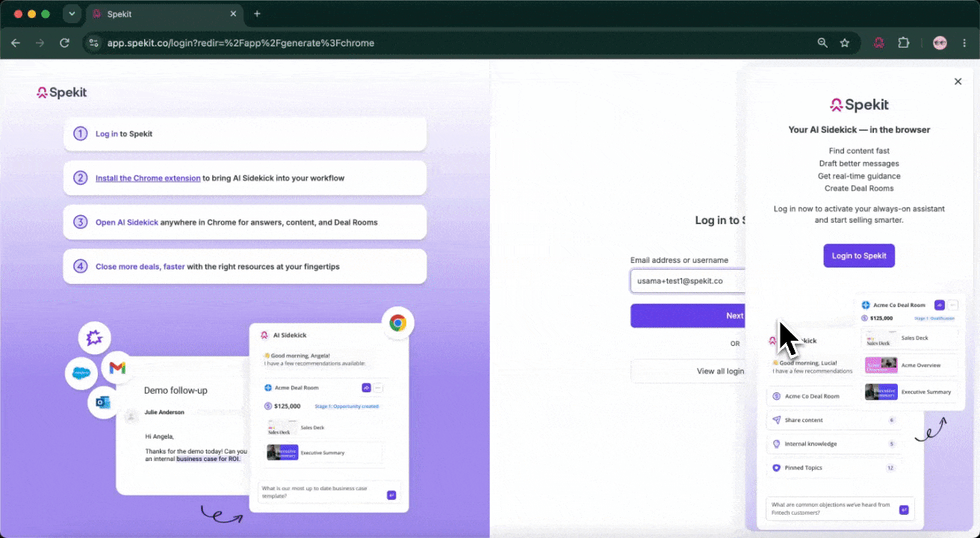Click the Gmail icon in the illustration
980x538 pixels.
point(117,368)
